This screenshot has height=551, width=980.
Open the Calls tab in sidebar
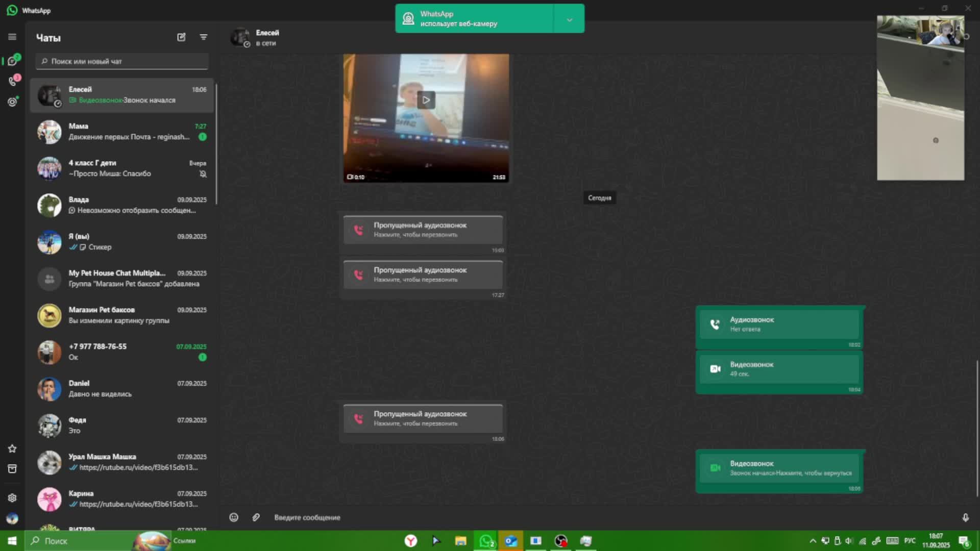pos(12,82)
